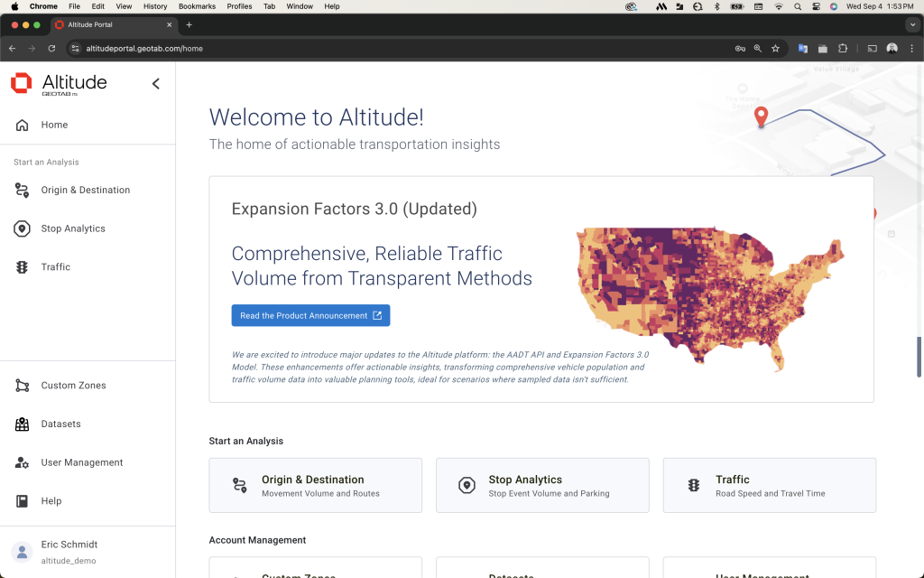924x578 pixels.
Task: Click the Read the Product Announcement button
Action: [x=310, y=315]
